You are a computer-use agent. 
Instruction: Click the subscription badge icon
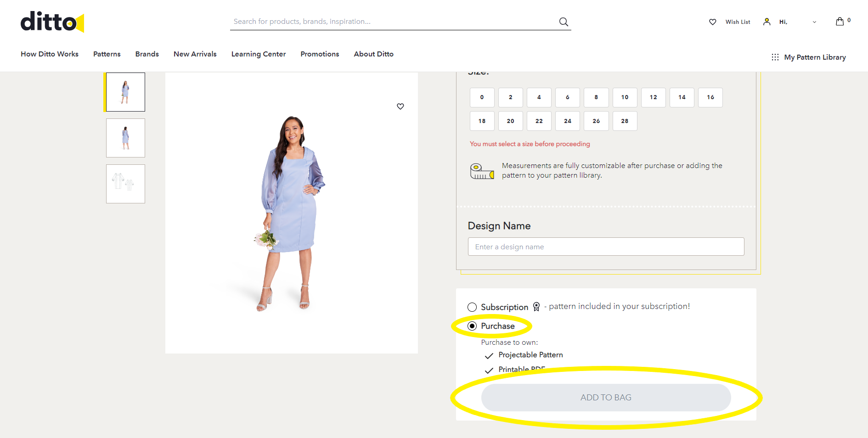[536, 307]
